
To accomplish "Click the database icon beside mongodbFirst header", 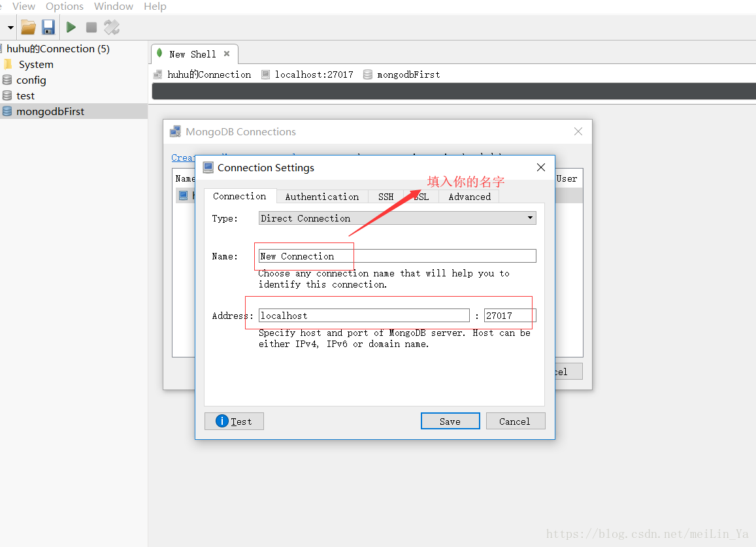I will tap(368, 75).
